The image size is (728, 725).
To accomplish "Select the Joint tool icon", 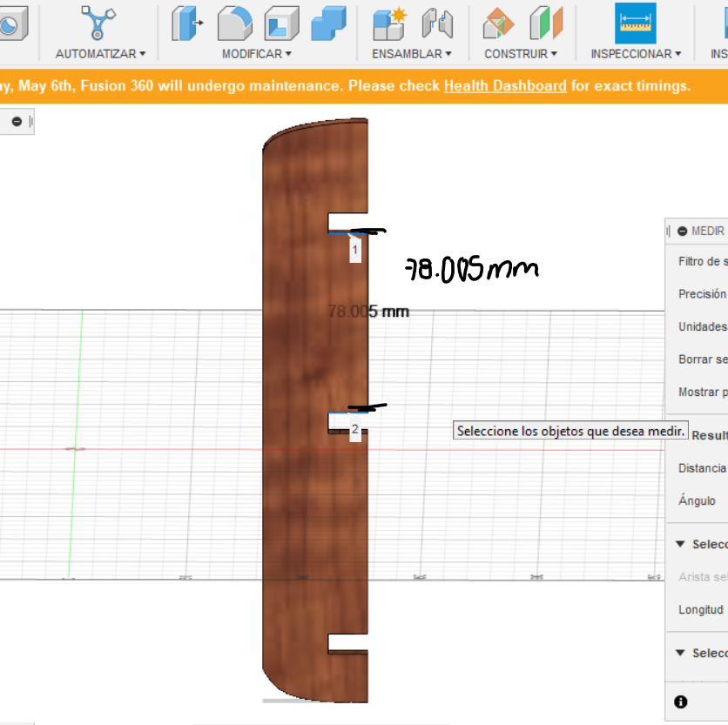I will [437, 23].
